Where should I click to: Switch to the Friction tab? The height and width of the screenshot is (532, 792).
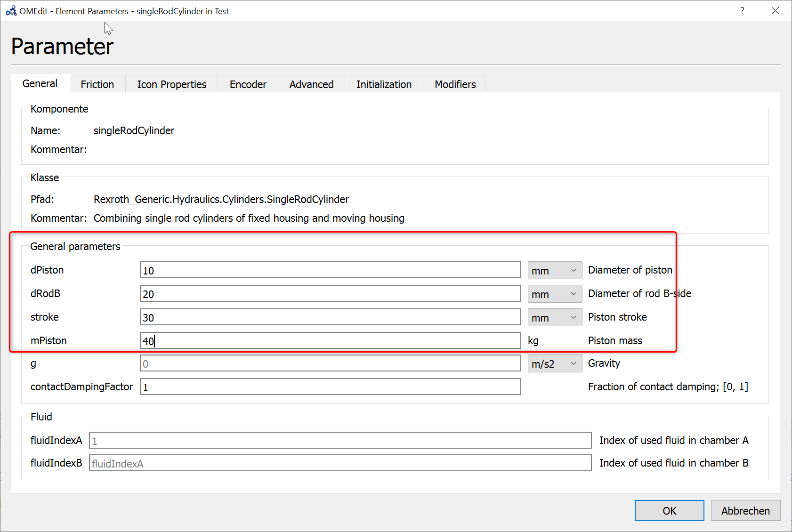click(97, 84)
